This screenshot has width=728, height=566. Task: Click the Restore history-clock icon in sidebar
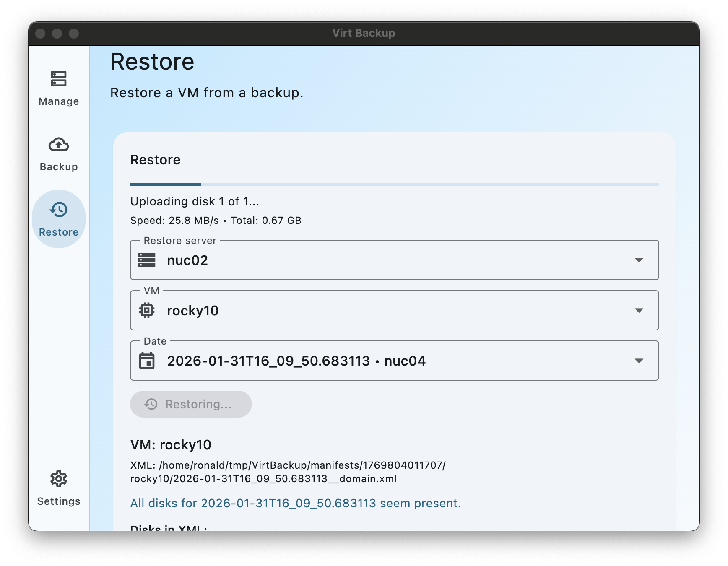(x=58, y=210)
